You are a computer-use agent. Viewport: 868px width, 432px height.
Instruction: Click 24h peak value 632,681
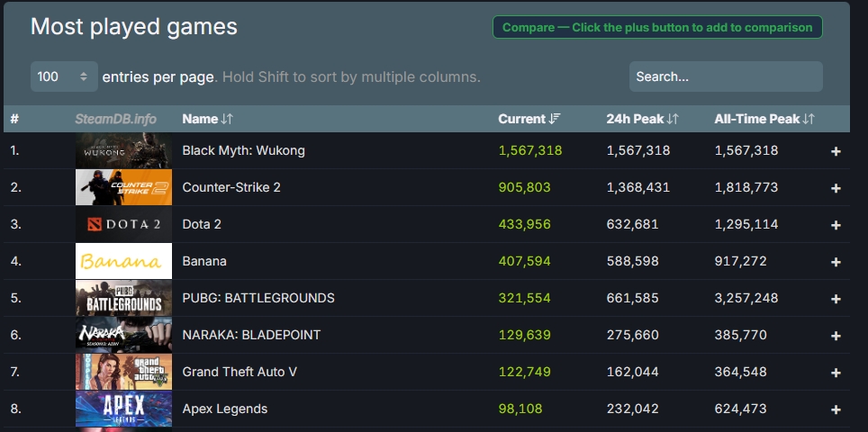[x=633, y=224]
